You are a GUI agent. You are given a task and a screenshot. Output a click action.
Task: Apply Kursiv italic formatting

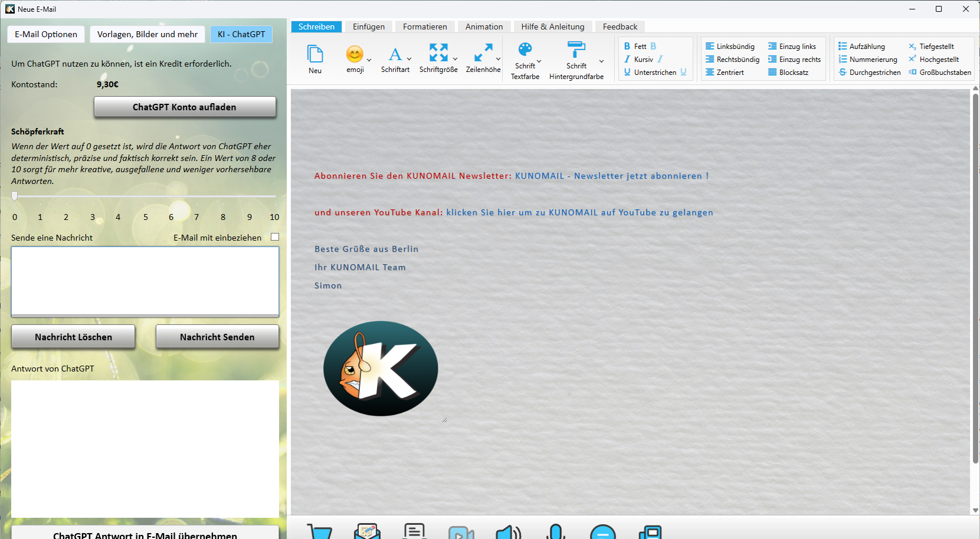(643, 59)
